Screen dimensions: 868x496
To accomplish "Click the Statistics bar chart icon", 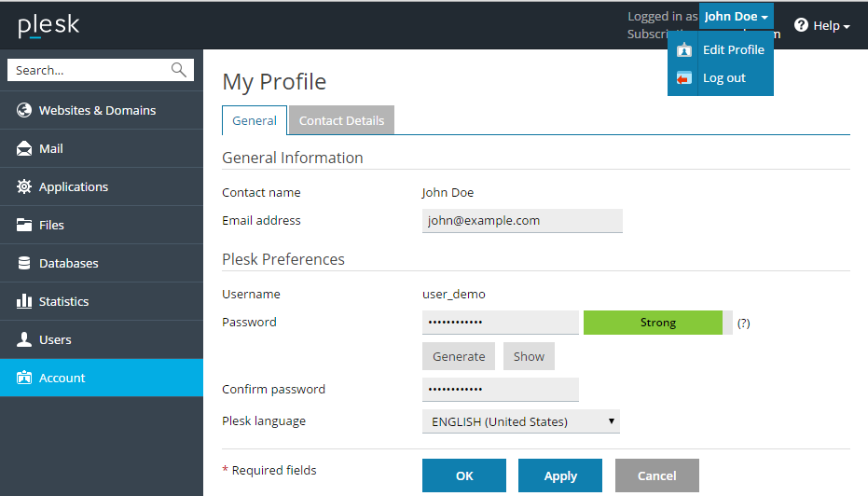I will pos(24,301).
